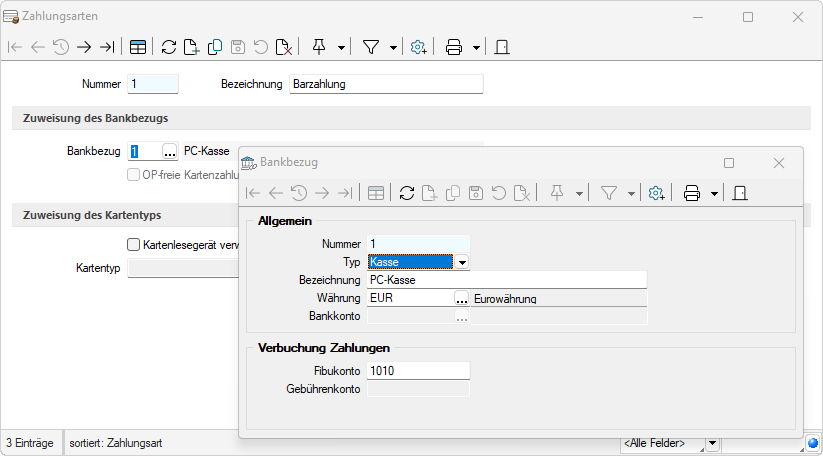Click Bezeichnung field containing Barzahlung

tap(385, 84)
